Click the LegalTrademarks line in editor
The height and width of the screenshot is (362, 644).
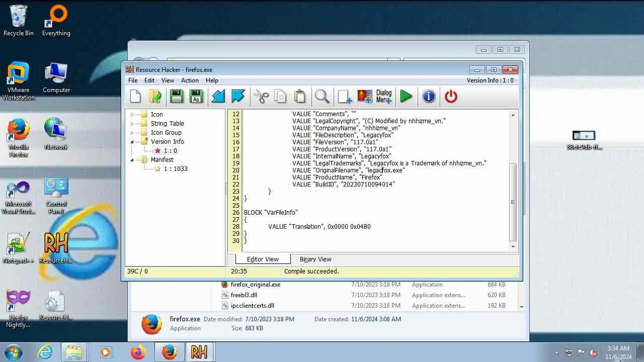click(389, 163)
